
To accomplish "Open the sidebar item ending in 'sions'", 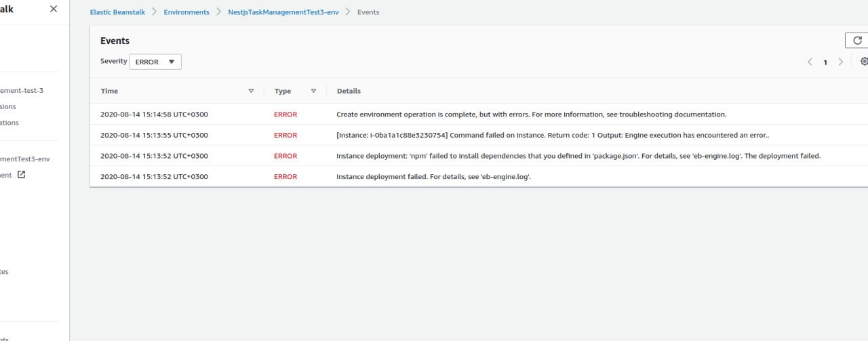I will tap(9, 106).
